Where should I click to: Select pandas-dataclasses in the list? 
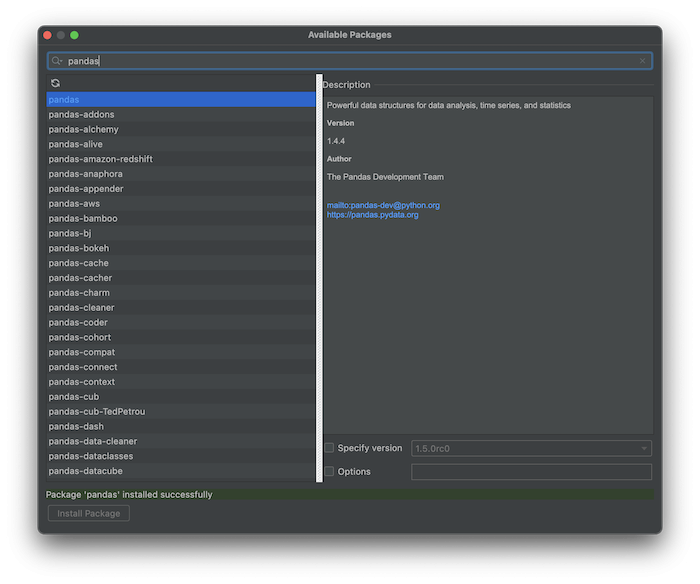181,456
